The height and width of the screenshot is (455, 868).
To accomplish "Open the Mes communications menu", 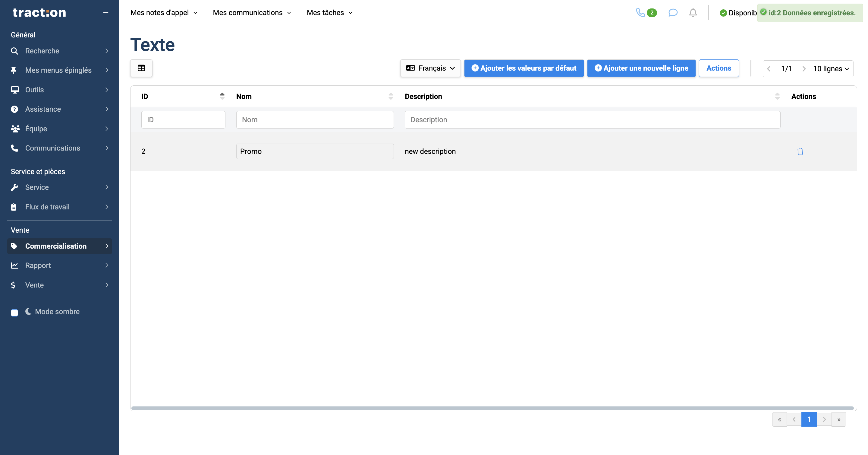I will pyautogui.click(x=251, y=12).
